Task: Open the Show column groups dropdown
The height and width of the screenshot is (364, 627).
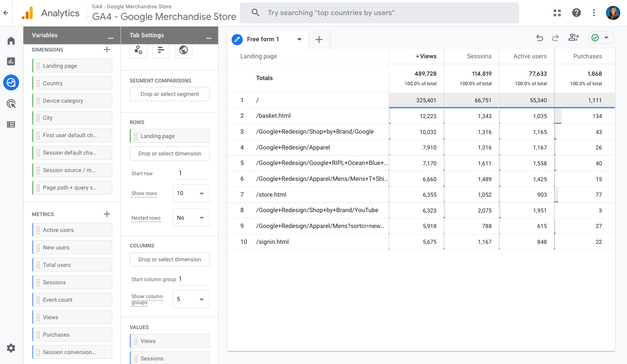Action: point(191,299)
